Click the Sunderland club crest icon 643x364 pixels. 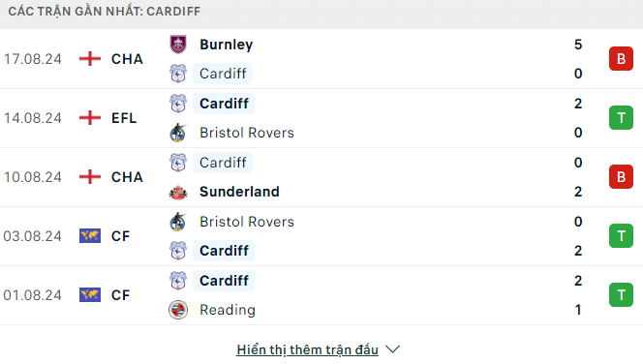tap(178, 192)
